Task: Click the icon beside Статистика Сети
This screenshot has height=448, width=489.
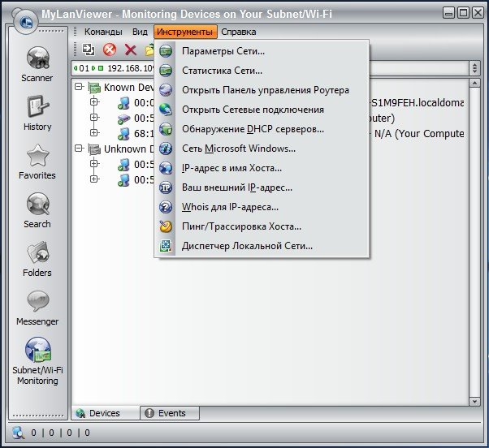Action: pos(166,71)
